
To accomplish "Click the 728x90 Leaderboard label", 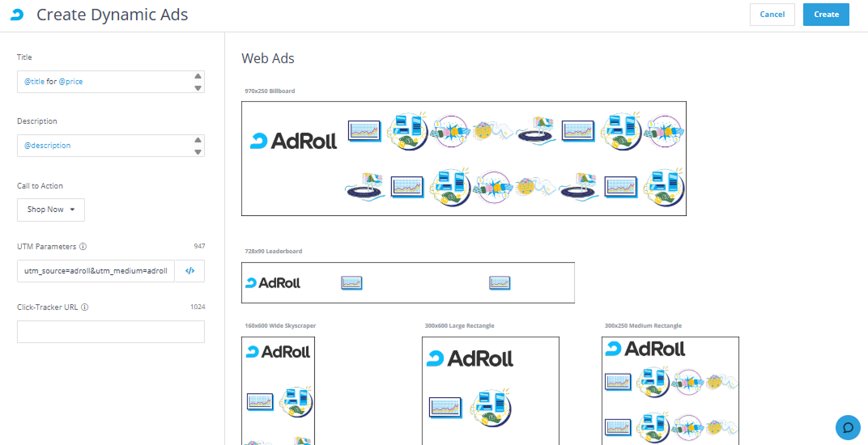I will 274,252.
